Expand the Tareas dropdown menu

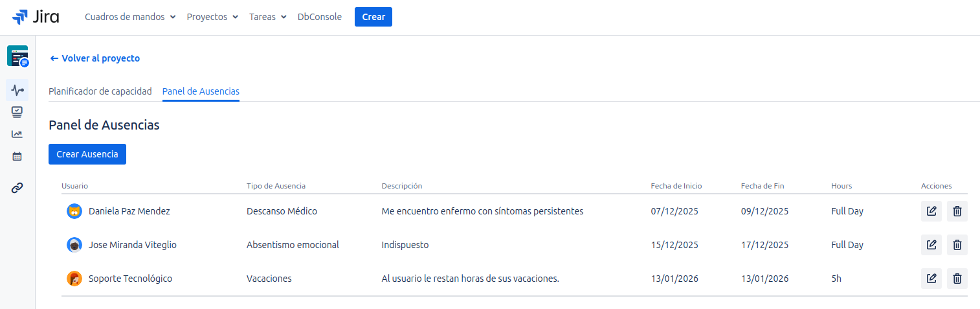(x=268, y=17)
